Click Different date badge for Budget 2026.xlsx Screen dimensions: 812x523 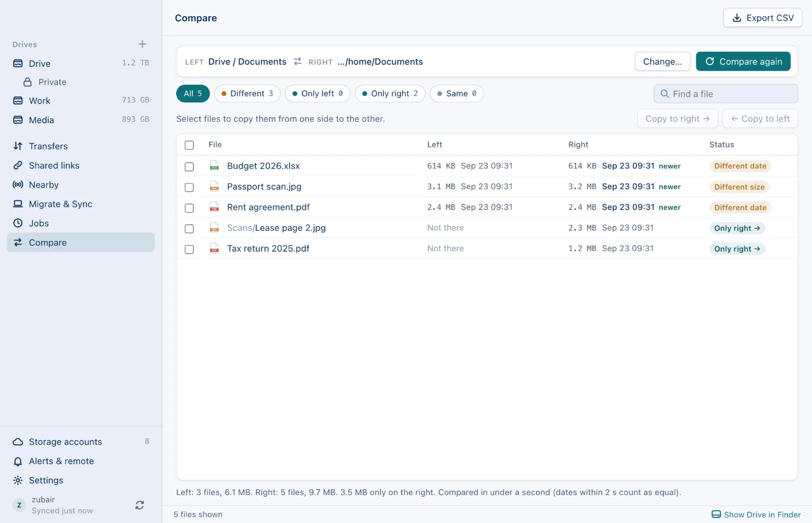click(740, 166)
